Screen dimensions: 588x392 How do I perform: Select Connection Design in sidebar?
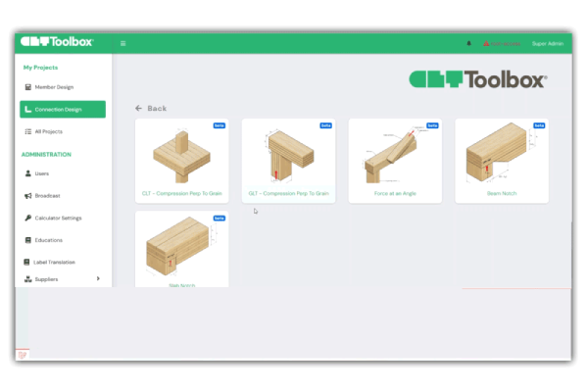(x=64, y=109)
